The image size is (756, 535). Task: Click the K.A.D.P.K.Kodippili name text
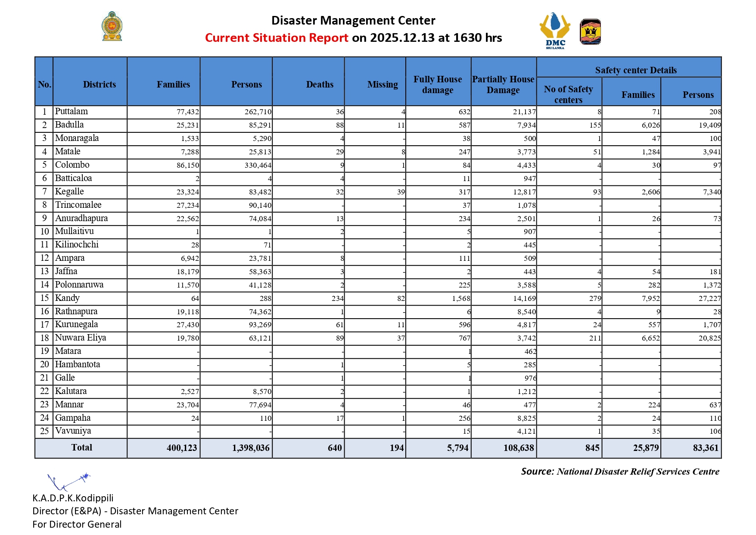73,498
